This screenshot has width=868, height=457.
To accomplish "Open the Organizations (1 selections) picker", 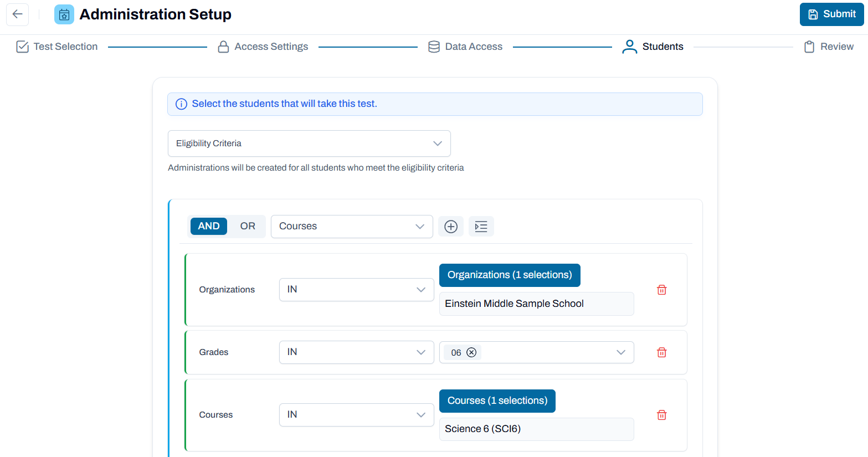I will click(510, 275).
